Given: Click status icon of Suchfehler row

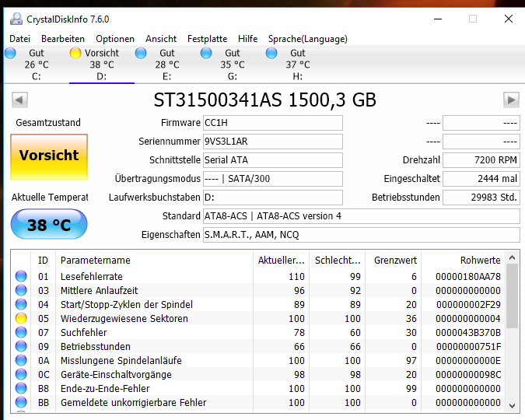Looking at the screenshot, I should pyautogui.click(x=21, y=332).
